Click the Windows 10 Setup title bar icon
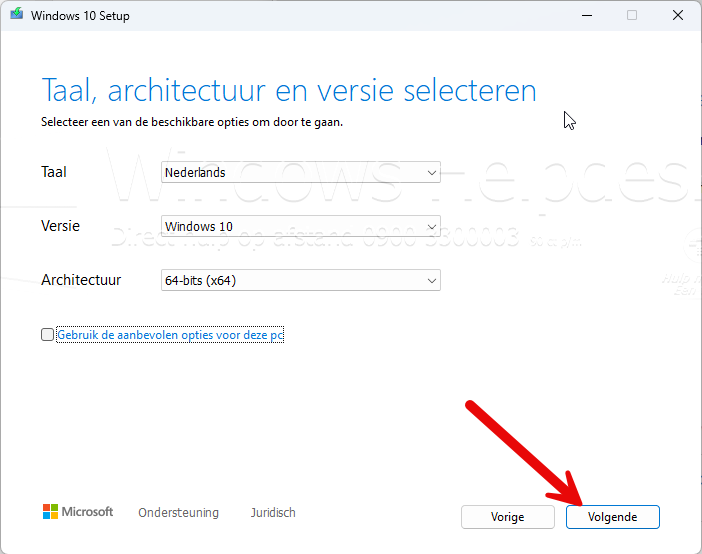This screenshot has height=554, width=702. (x=17, y=14)
